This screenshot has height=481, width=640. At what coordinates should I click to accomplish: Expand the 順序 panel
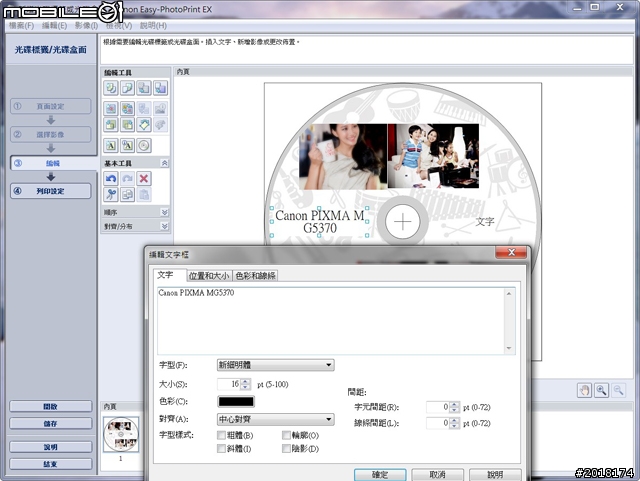[x=164, y=212]
